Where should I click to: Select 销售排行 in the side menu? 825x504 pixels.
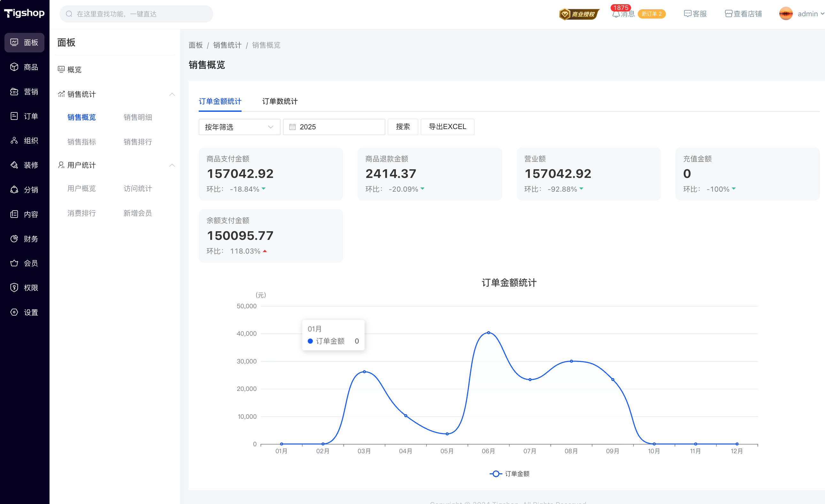click(x=138, y=142)
